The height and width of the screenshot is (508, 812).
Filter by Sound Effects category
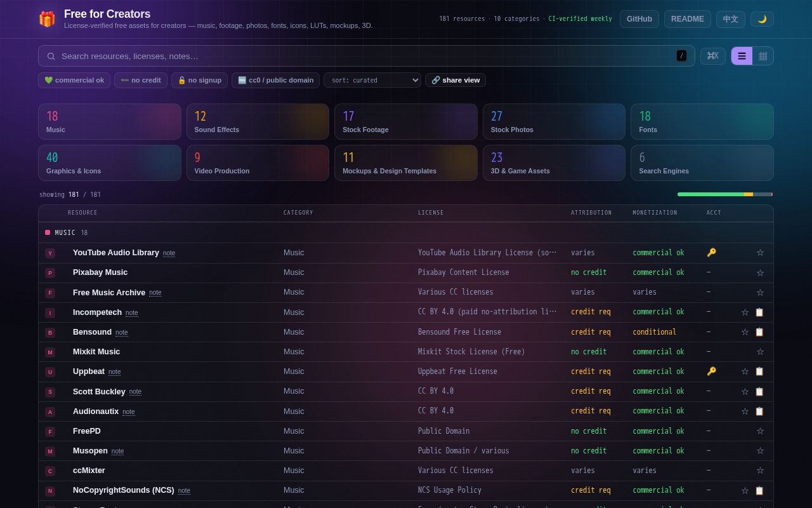point(258,121)
